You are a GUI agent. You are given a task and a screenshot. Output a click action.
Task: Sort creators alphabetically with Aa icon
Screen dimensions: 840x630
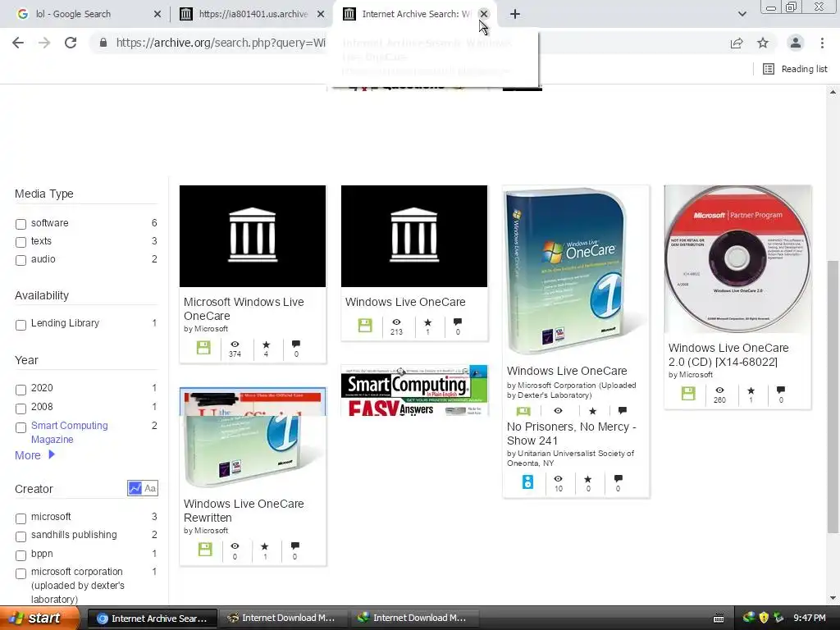151,488
